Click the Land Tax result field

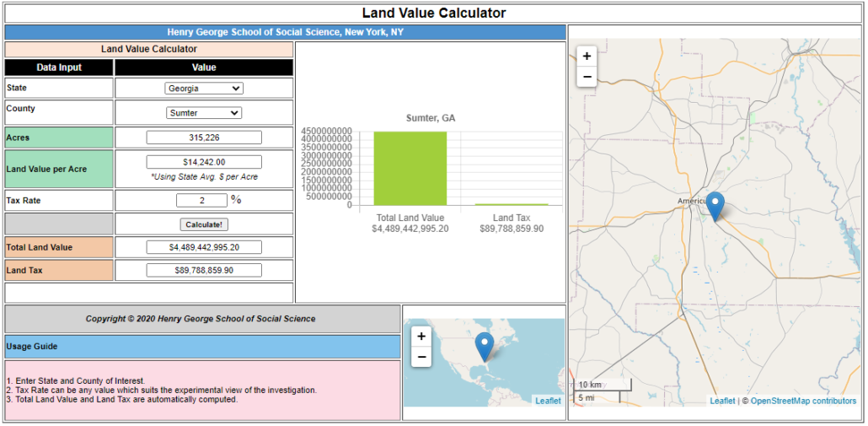(x=204, y=271)
